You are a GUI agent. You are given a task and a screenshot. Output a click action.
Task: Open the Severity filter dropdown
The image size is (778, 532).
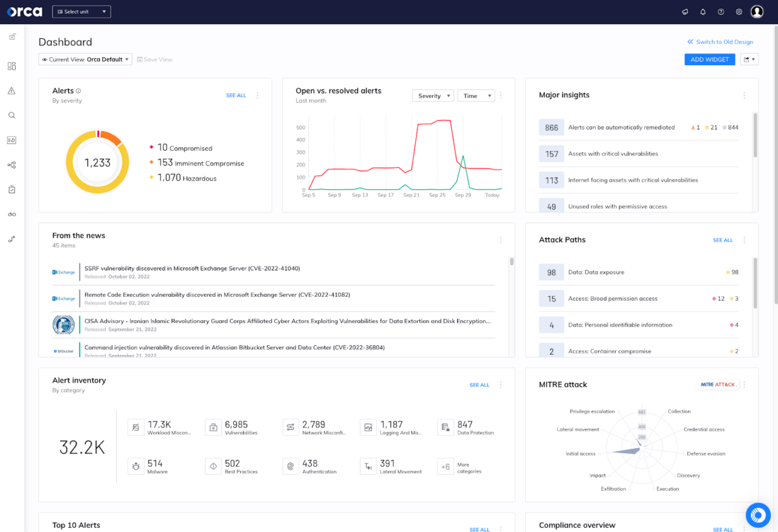[x=433, y=96]
